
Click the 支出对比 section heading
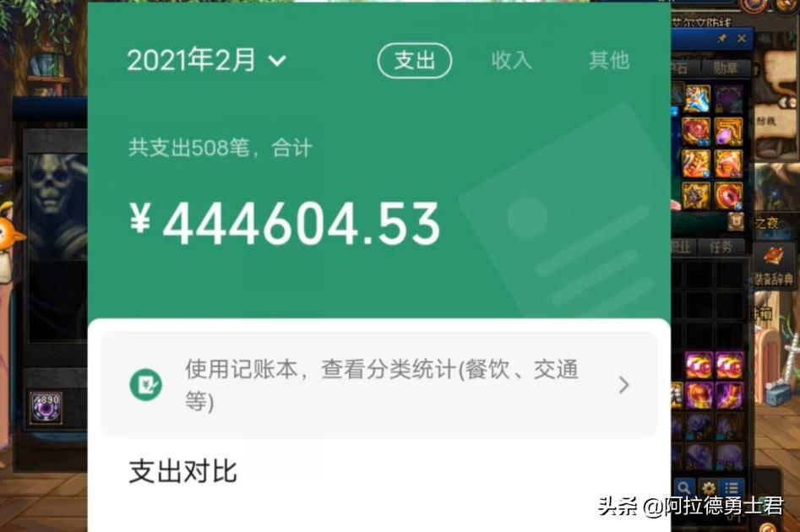point(182,471)
